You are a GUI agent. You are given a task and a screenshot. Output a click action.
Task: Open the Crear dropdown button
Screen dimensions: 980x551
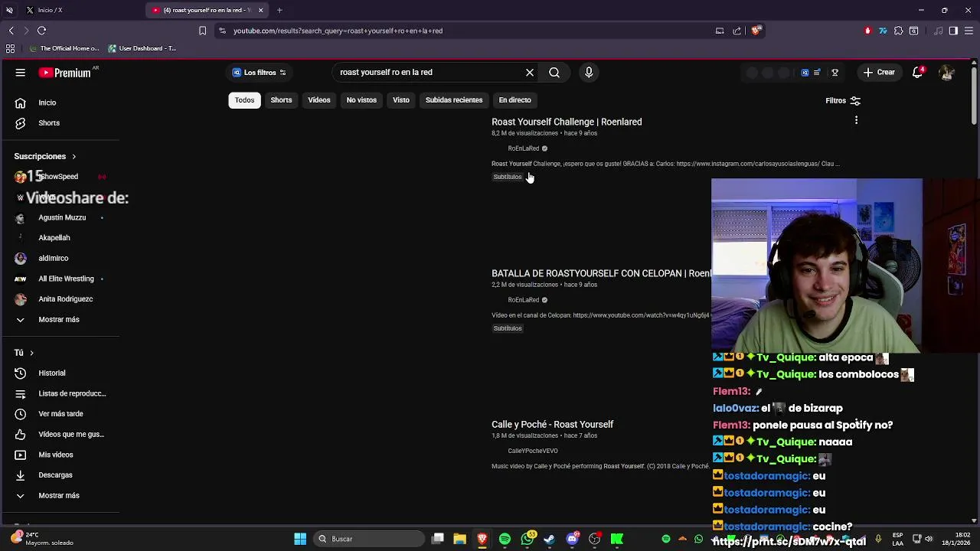(879, 73)
